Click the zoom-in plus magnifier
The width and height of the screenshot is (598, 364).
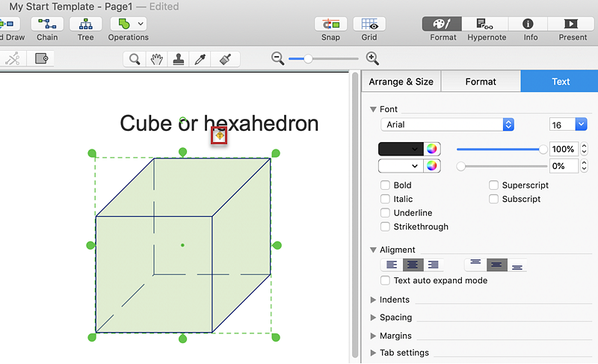pos(372,58)
